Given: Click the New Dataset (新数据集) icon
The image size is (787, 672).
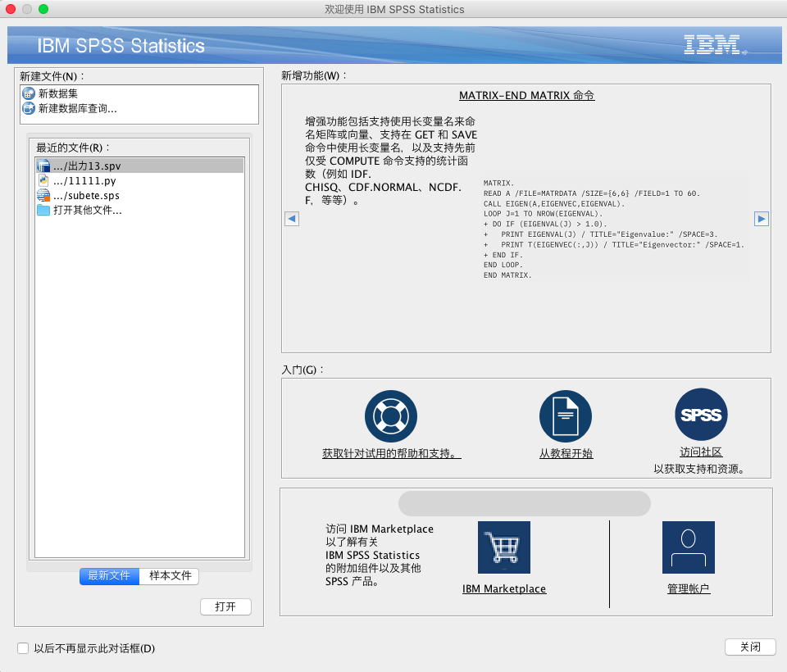Looking at the screenshot, I should pyautogui.click(x=29, y=94).
